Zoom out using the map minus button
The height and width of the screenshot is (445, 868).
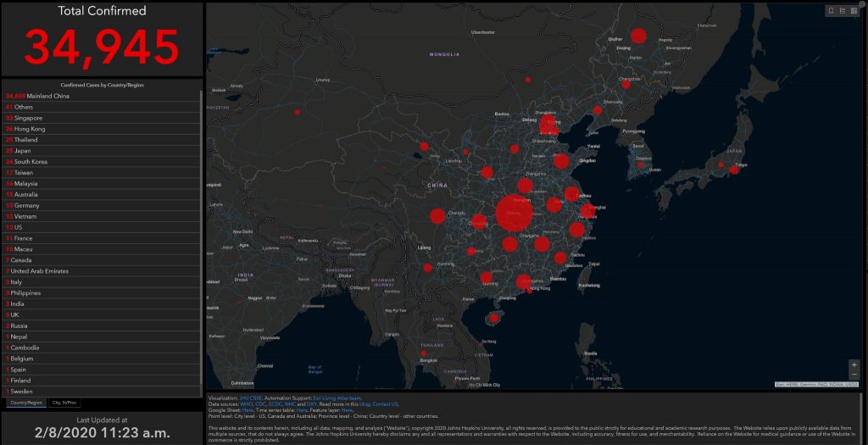[854, 375]
